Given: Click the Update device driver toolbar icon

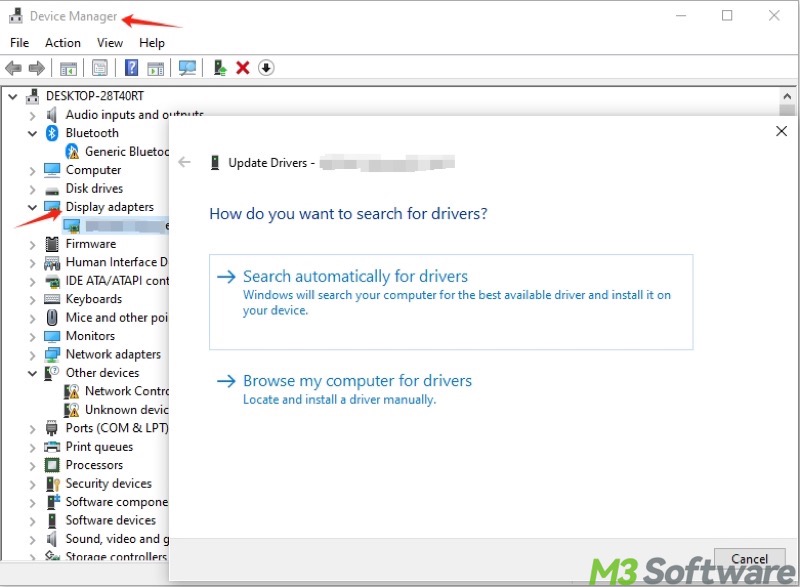Looking at the screenshot, I should point(220,68).
